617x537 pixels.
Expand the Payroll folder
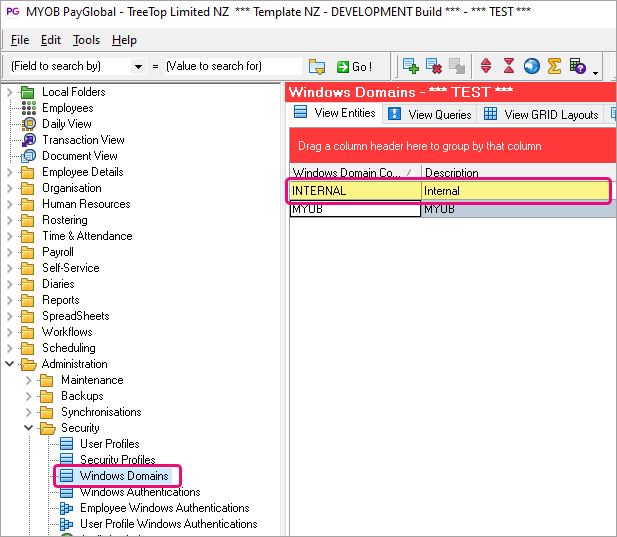click(x=9, y=252)
